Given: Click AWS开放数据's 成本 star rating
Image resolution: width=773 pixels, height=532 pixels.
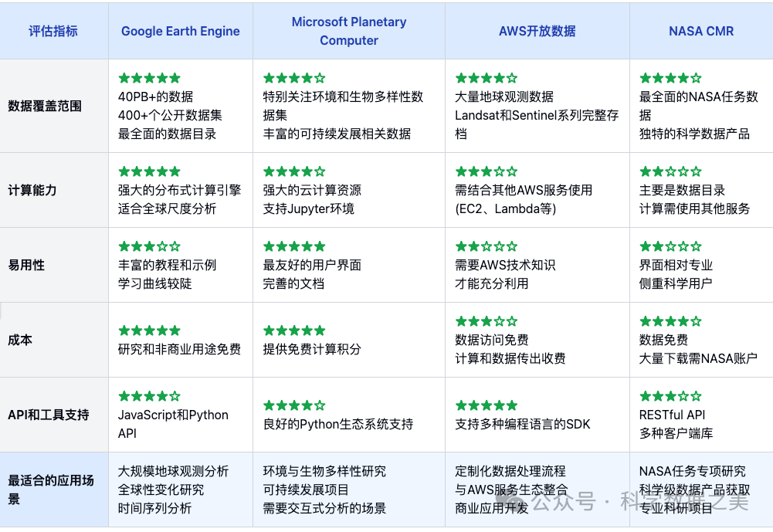Looking at the screenshot, I should (487, 321).
